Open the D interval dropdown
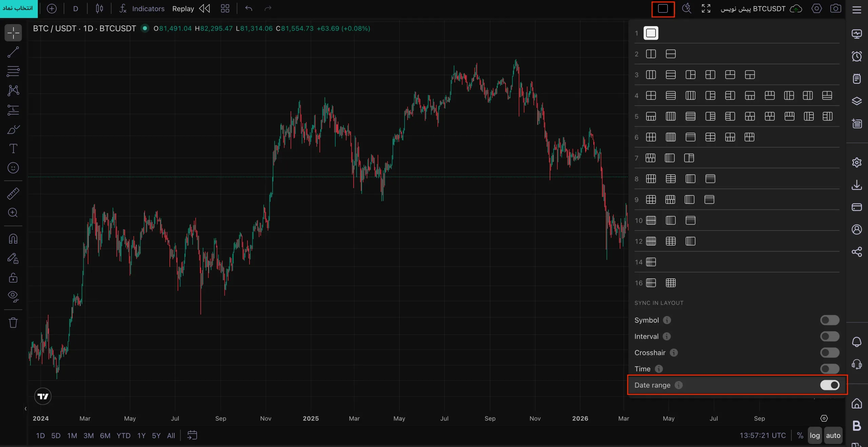Viewport: 868px width, 447px height. (x=76, y=8)
